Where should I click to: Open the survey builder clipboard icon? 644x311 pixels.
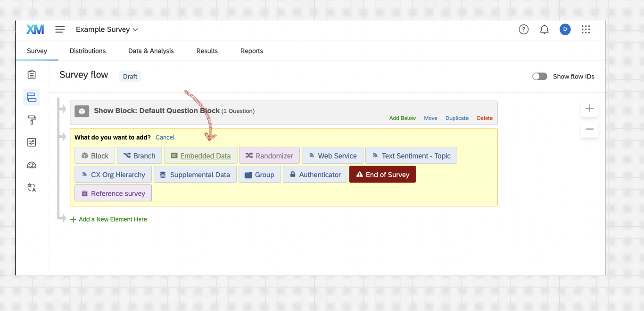click(32, 74)
